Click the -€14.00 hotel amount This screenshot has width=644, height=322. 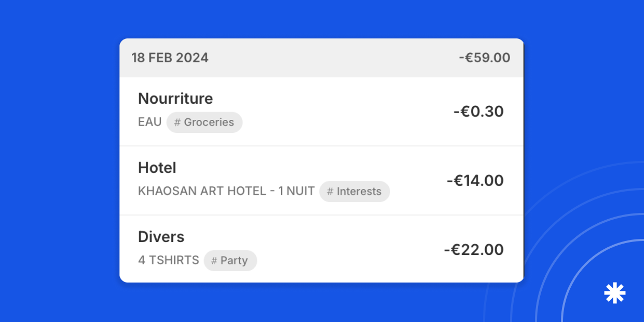475,181
